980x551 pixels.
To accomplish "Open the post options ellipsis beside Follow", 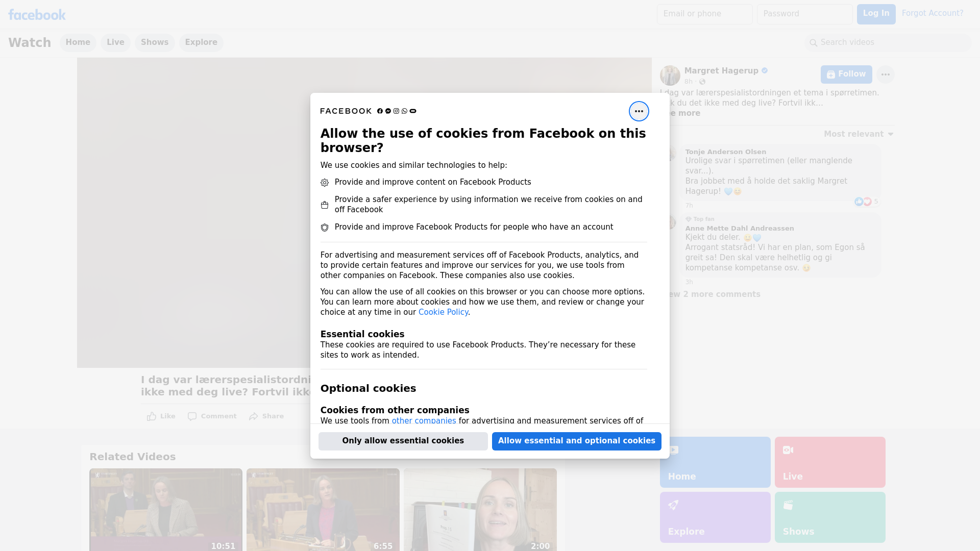I will [885, 74].
